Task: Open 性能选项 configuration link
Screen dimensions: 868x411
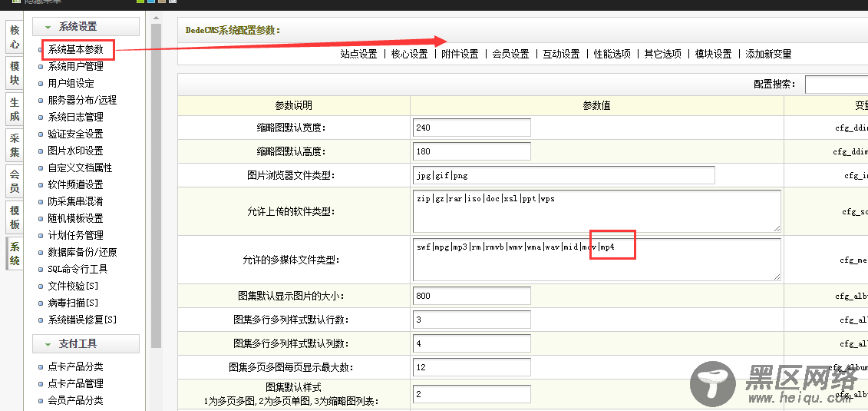Action: click(612, 55)
